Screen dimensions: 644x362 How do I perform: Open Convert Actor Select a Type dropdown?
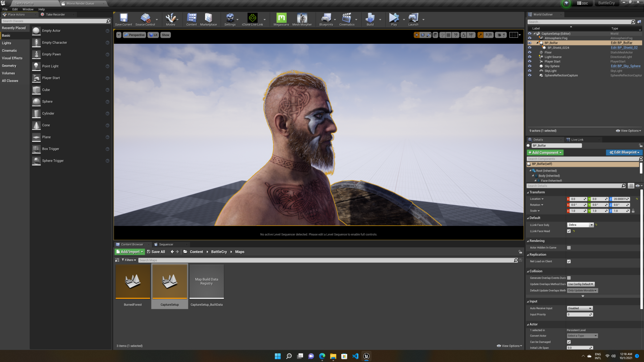tap(582, 336)
